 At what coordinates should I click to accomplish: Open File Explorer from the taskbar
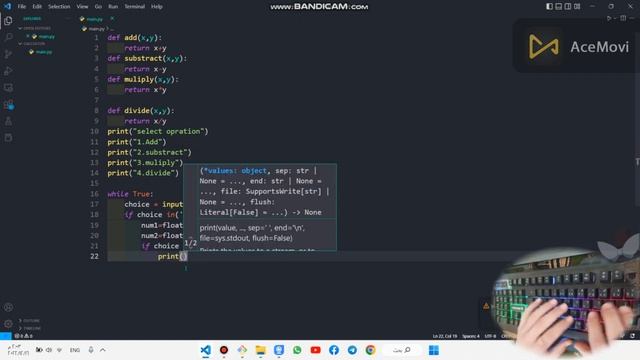coord(260,350)
